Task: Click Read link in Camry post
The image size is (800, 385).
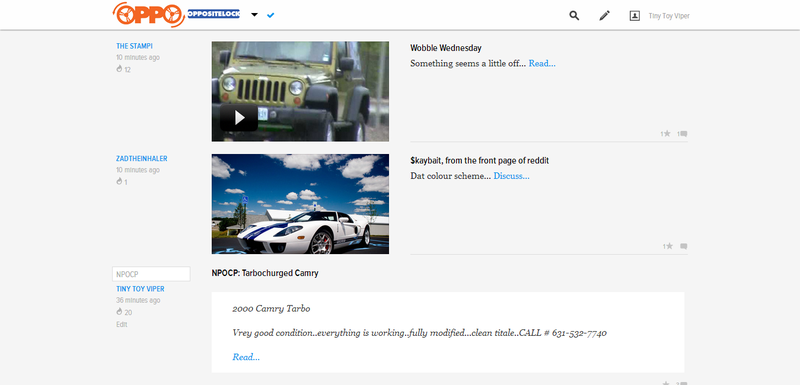Action: tap(246, 357)
